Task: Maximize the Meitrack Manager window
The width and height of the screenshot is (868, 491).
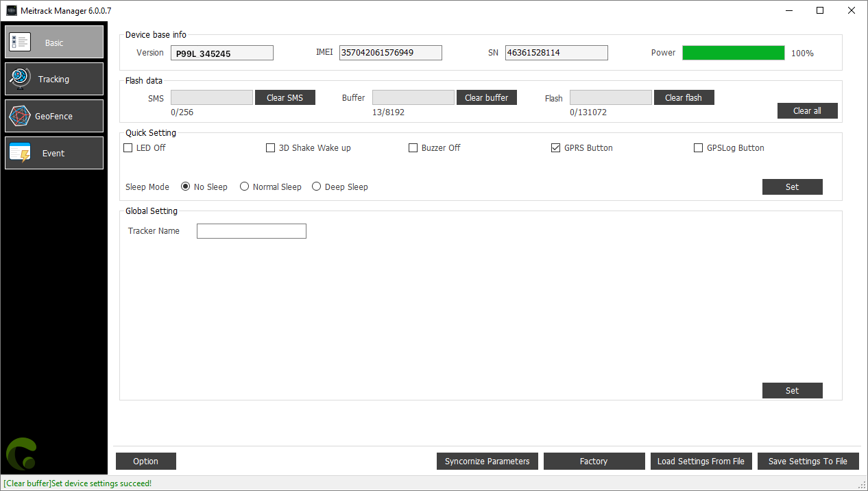Action: [x=820, y=10]
